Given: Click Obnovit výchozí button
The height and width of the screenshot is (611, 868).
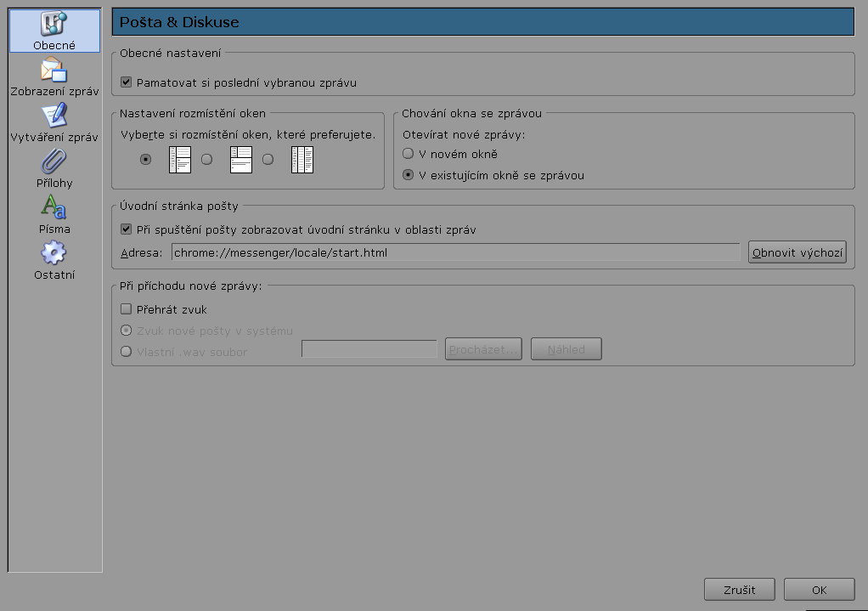Looking at the screenshot, I should [x=798, y=252].
